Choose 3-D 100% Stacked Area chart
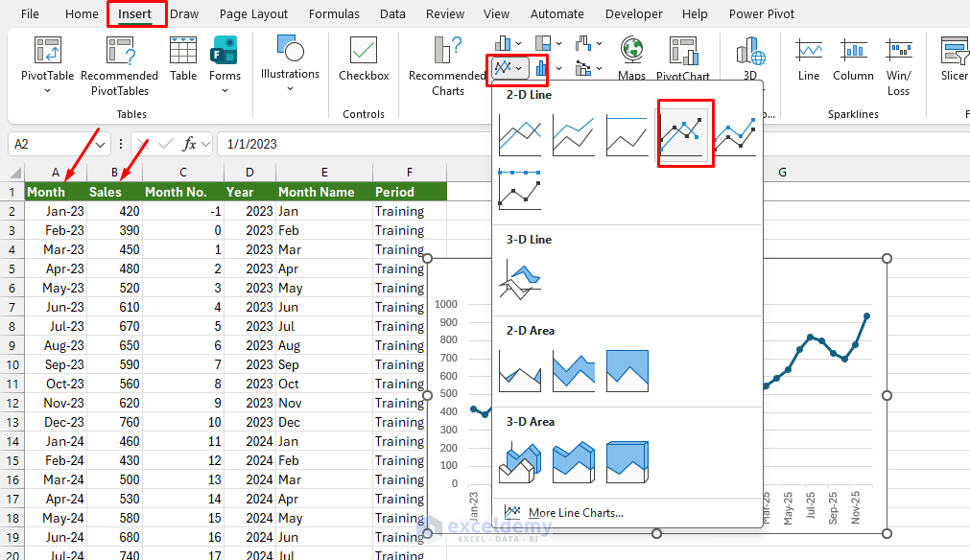 tap(627, 462)
